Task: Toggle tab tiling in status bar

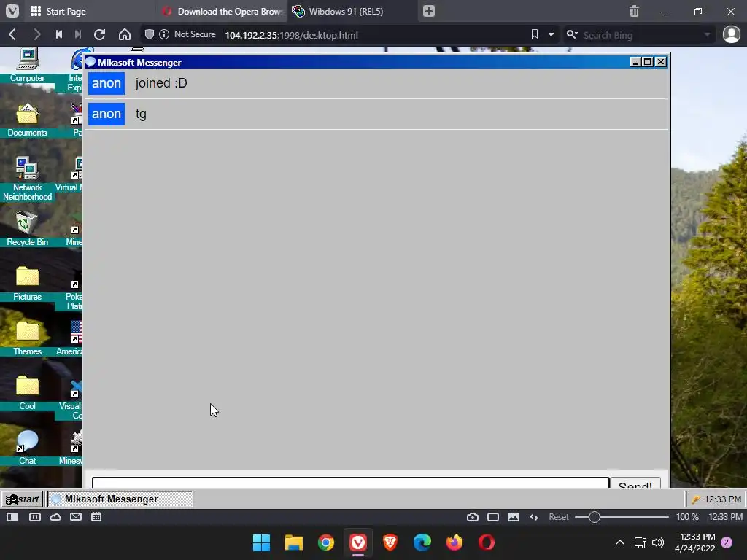Action: point(35,517)
